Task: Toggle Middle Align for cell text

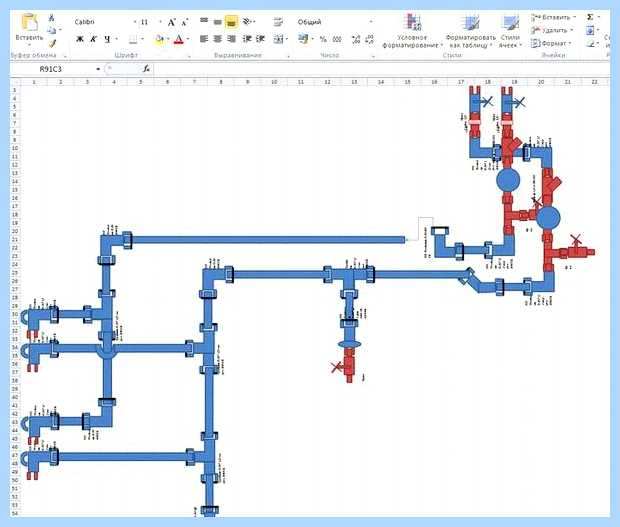Action: click(217, 22)
